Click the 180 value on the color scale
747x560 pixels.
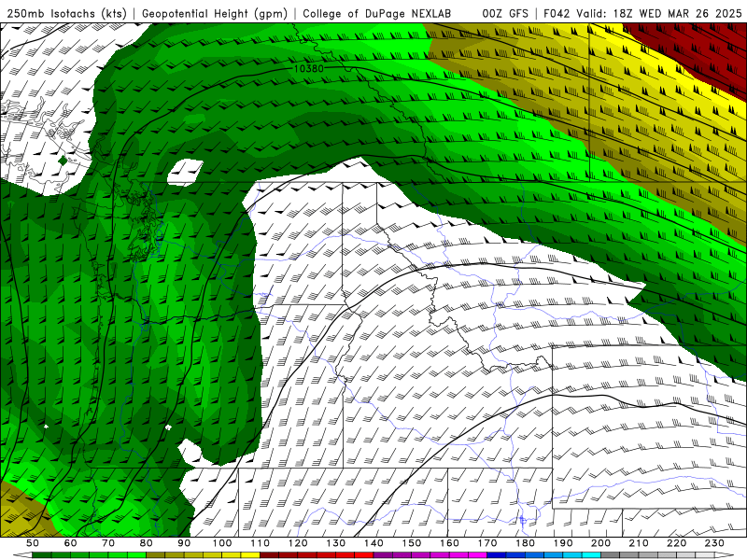pos(525,543)
